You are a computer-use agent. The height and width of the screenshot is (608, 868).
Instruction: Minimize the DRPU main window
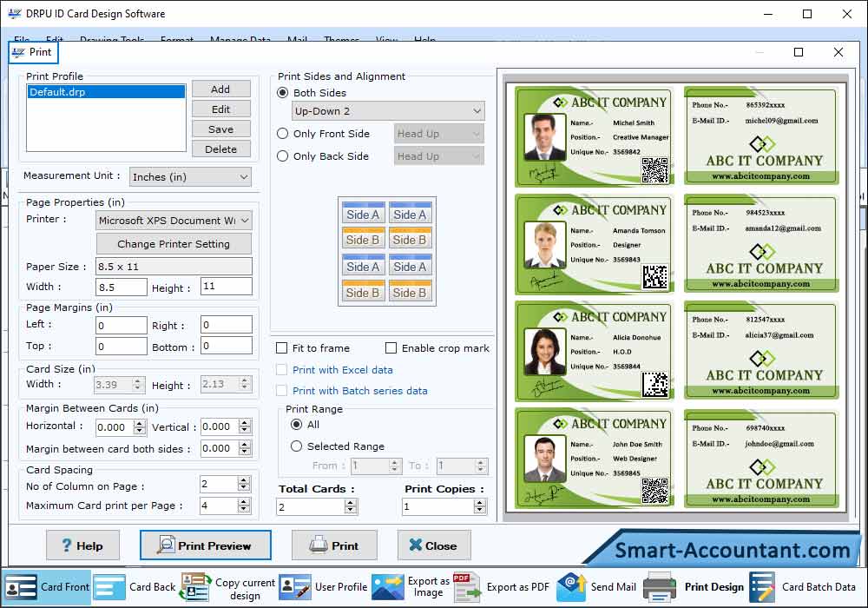(768, 14)
